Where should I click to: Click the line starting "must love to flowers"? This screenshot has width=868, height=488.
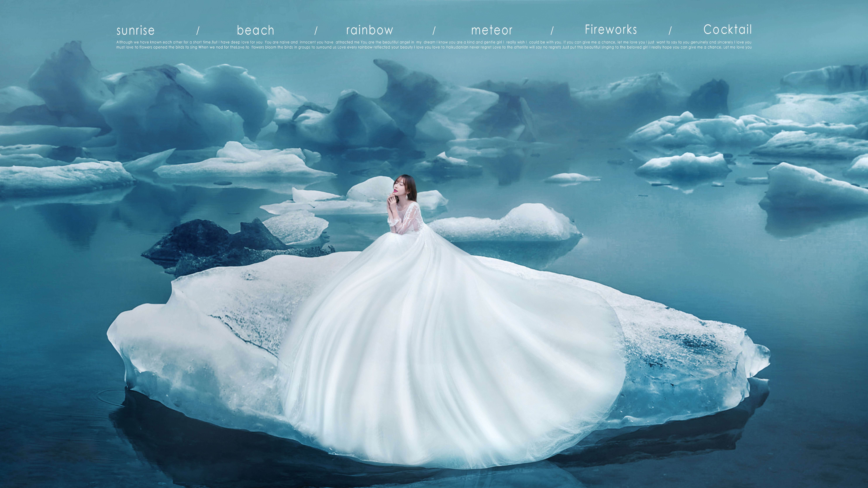point(434,47)
